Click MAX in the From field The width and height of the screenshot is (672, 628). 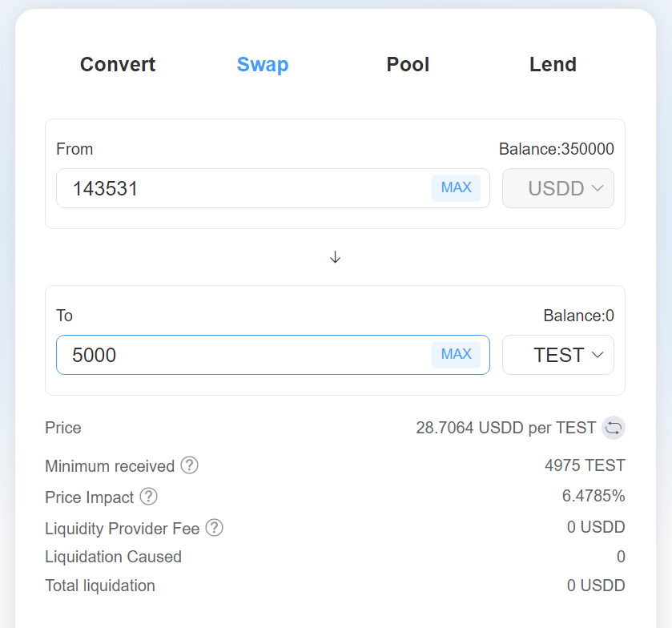pos(456,187)
